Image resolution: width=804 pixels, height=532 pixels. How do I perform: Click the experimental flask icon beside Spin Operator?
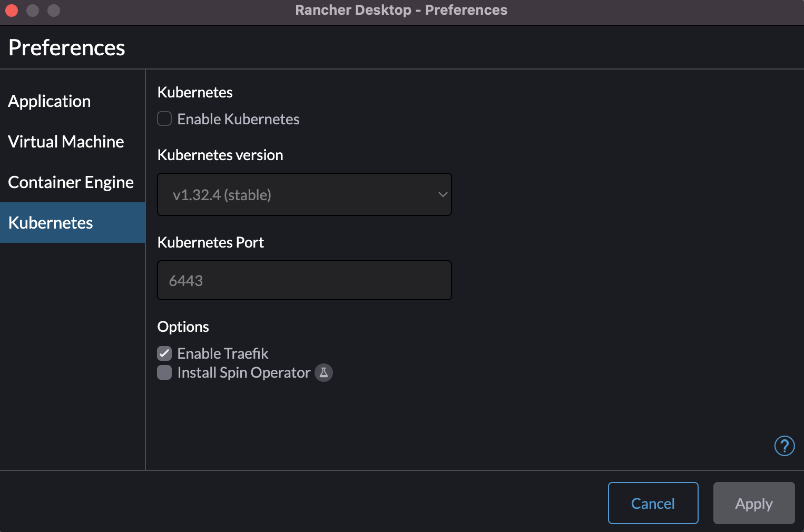323,372
